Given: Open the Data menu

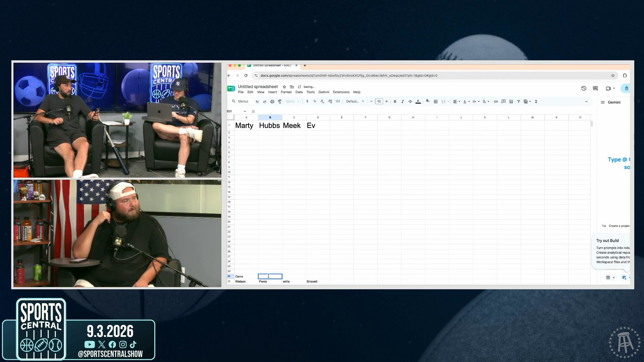Looking at the screenshot, I should click(299, 92).
